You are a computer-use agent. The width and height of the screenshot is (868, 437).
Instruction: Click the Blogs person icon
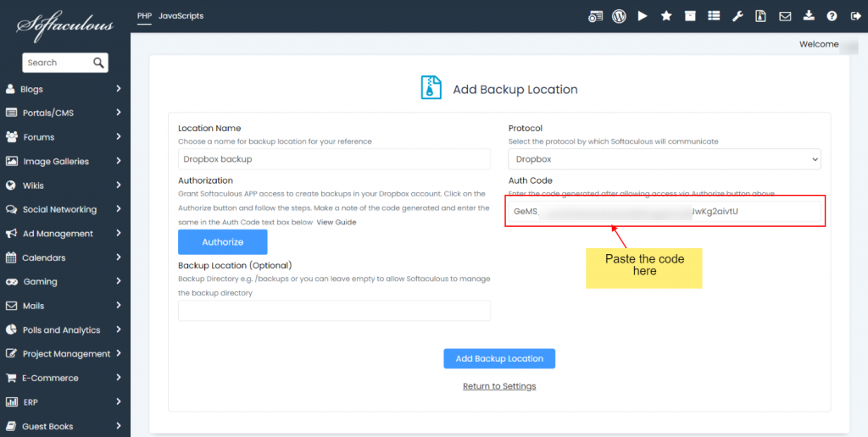click(x=10, y=89)
